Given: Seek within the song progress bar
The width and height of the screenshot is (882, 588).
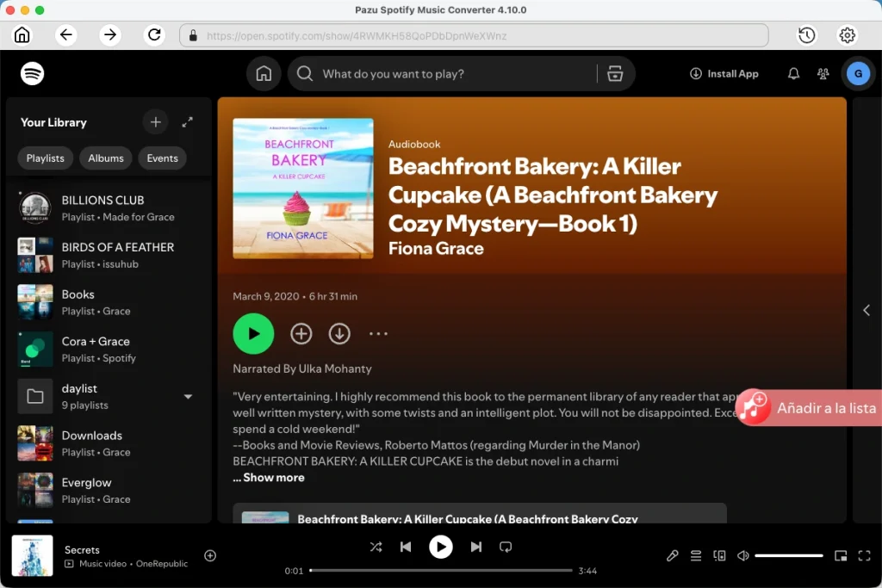Looking at the screenshot, I should 441,571.
